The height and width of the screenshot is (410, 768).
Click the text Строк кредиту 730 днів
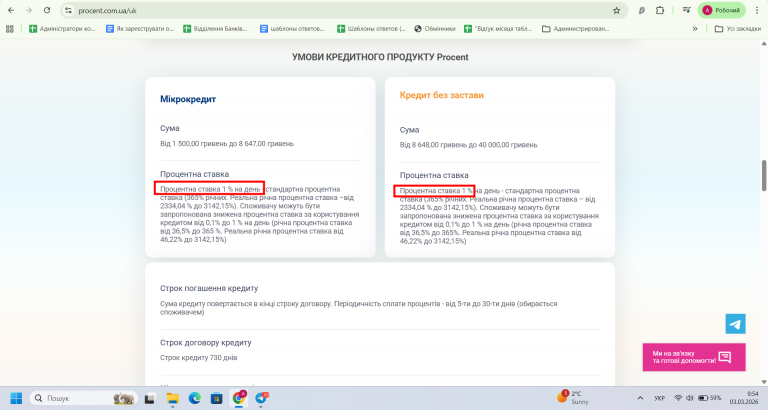click(x=198, y=358)
